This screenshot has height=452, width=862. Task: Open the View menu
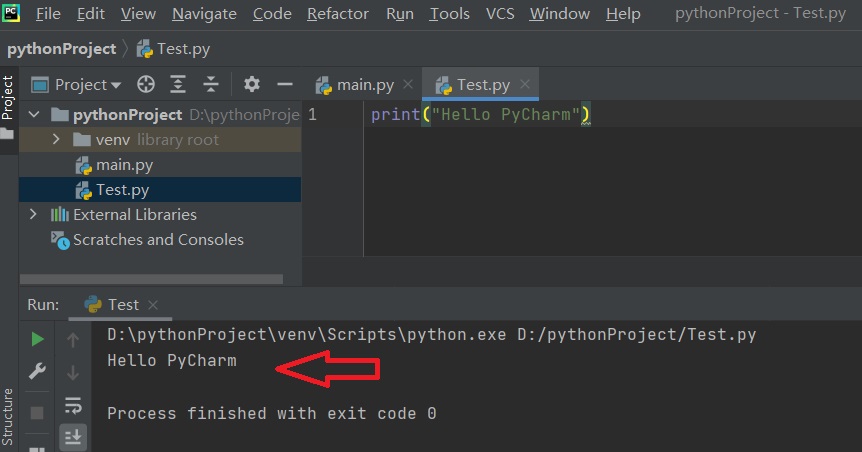138,13
